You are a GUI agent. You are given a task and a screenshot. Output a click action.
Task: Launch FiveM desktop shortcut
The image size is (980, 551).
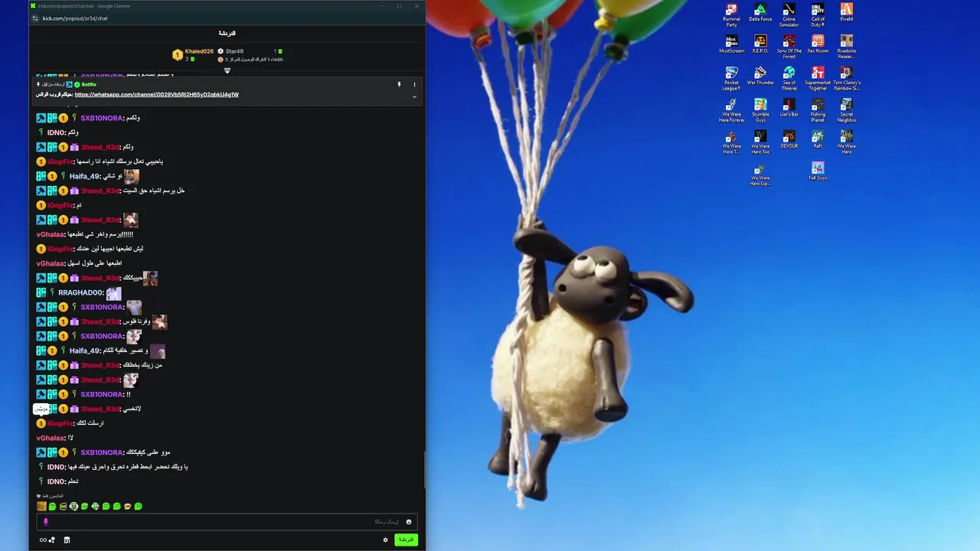tap(847, 14)
